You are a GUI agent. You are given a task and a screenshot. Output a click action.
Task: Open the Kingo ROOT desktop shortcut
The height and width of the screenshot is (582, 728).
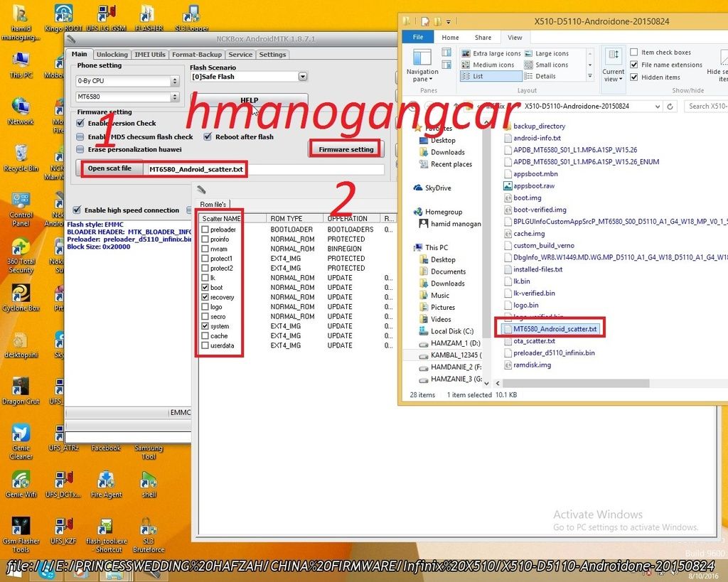click(x=63, y=14)
